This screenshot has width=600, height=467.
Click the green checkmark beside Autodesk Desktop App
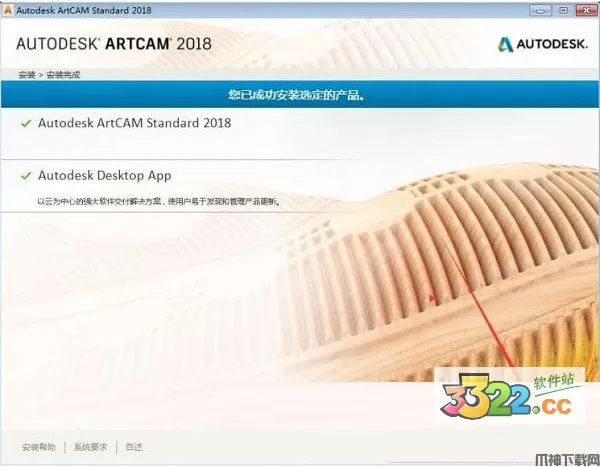tap(26, 176)
